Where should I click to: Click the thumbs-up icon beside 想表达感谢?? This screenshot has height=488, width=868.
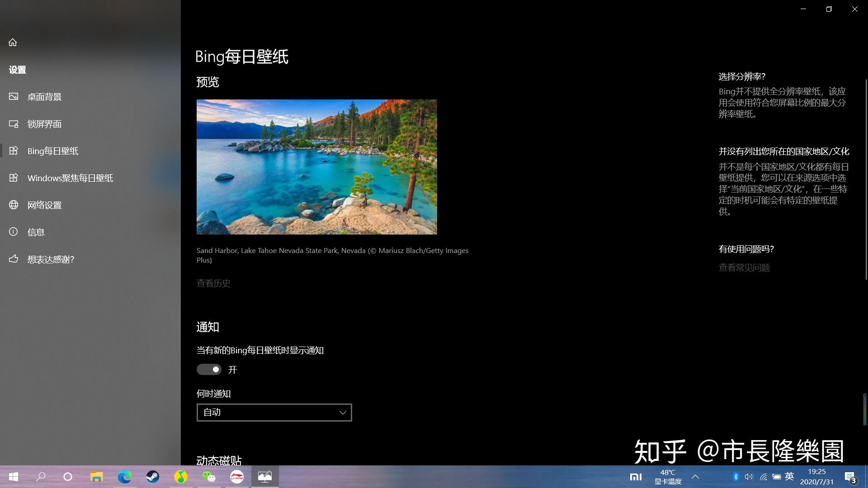[14, 259]
